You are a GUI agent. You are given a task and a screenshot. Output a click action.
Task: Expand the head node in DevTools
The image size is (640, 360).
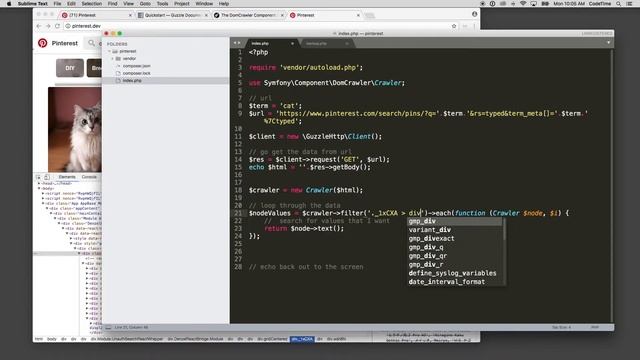click(x=39, y=184)
